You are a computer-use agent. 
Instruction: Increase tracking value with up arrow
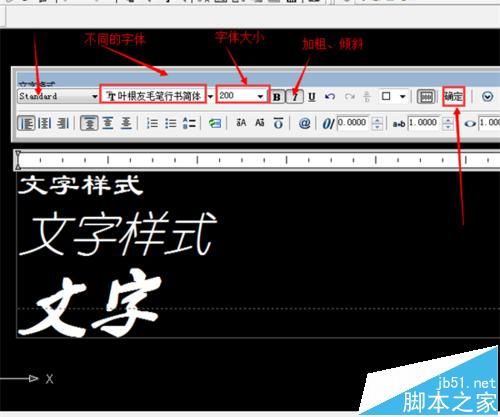[x=448, y=120]
